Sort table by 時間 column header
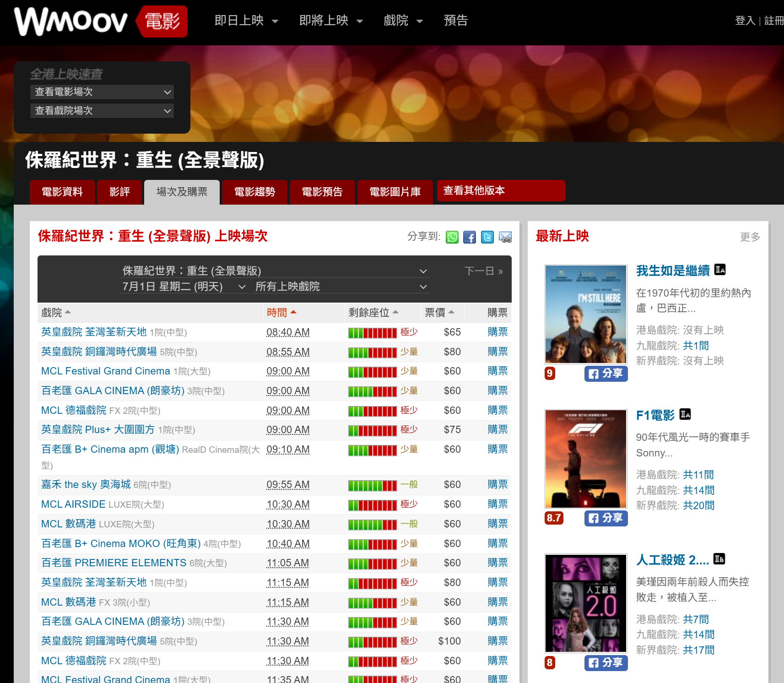 click(x=281, y=313)
